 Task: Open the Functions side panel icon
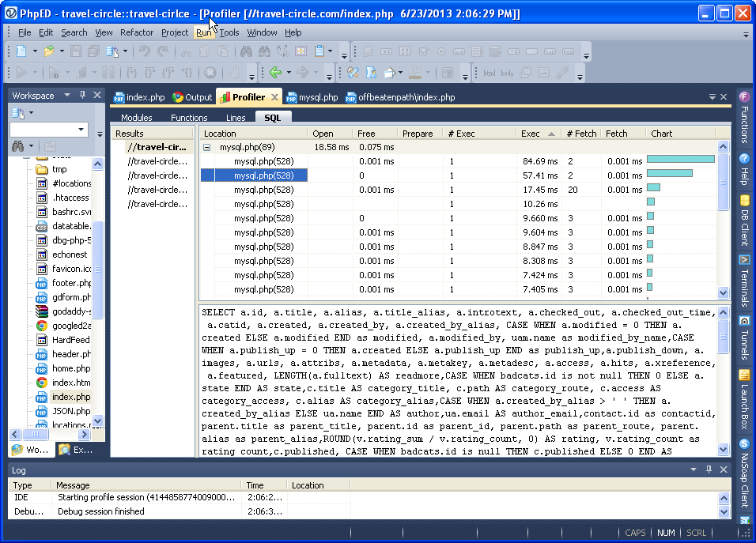pyautogui.click(x=744, y=115)
